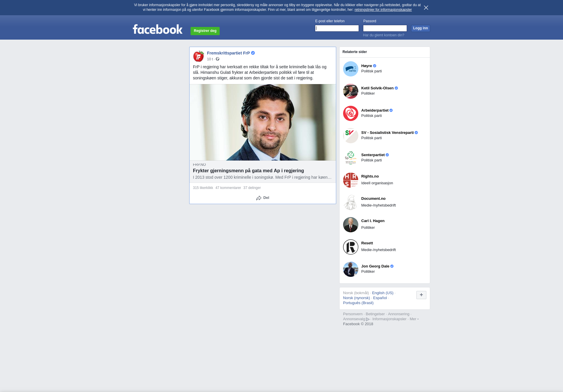Open the Betingelser footer link
563x392 pixels.
coord(375,314)
